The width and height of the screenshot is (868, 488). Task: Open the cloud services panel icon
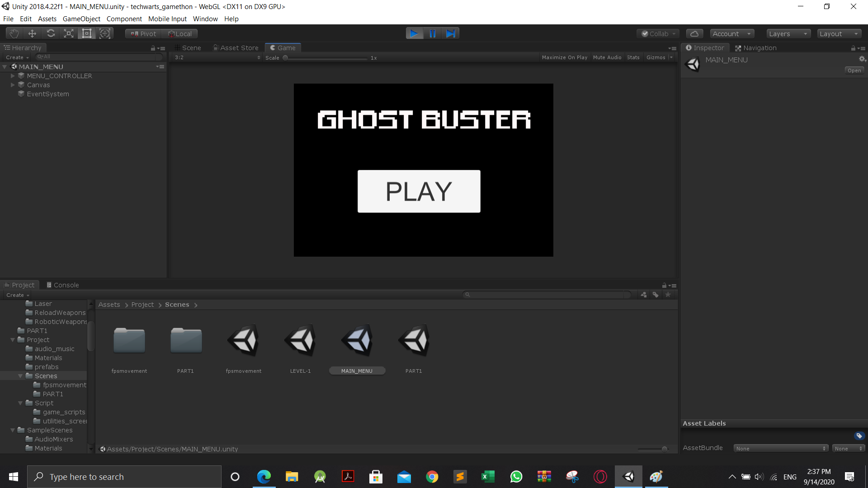[694, 34]
